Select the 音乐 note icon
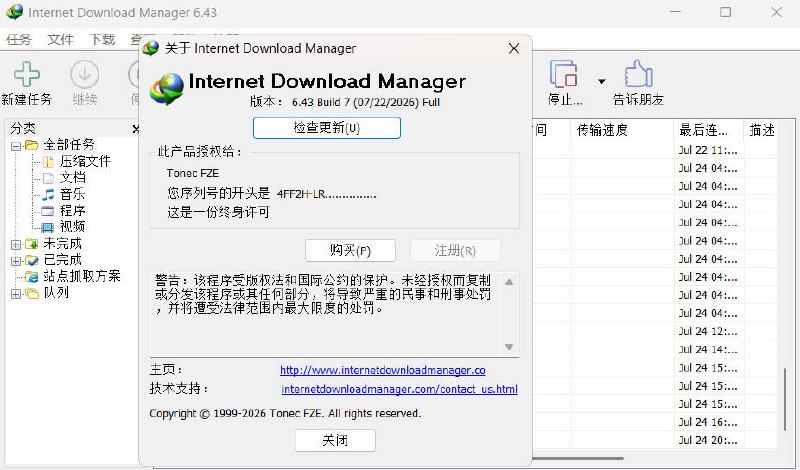800x470 pixels. [x=48, y=194]
